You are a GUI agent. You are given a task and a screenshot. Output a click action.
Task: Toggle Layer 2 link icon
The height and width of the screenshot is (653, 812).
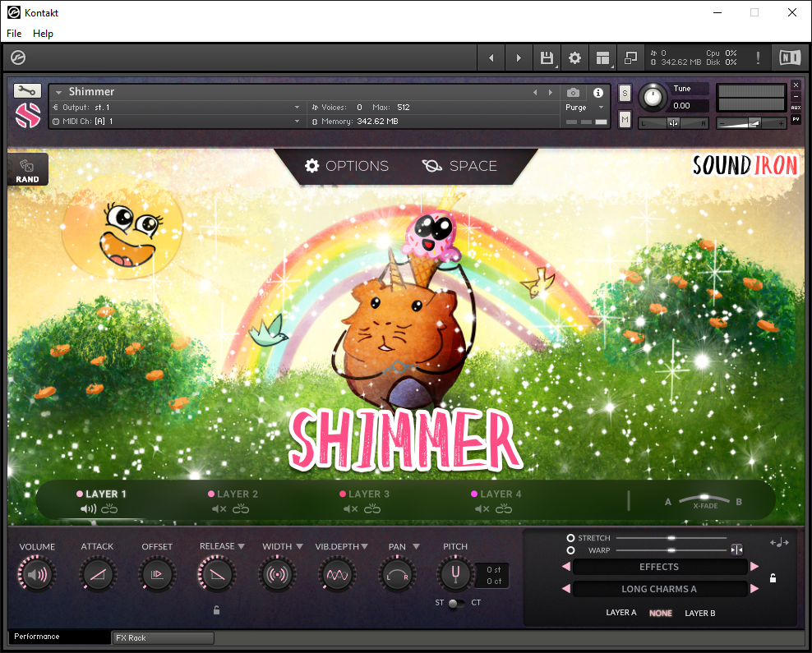pyautogui.click(x=241, y=509)
